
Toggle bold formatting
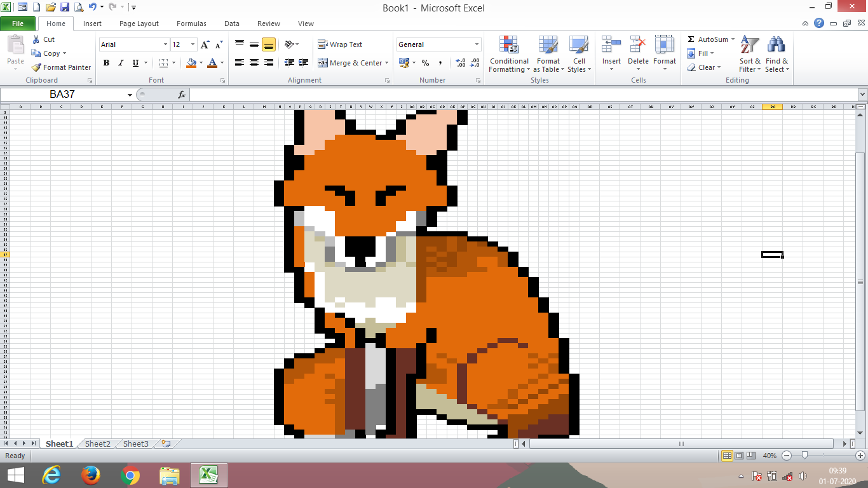tap(106, 63)
